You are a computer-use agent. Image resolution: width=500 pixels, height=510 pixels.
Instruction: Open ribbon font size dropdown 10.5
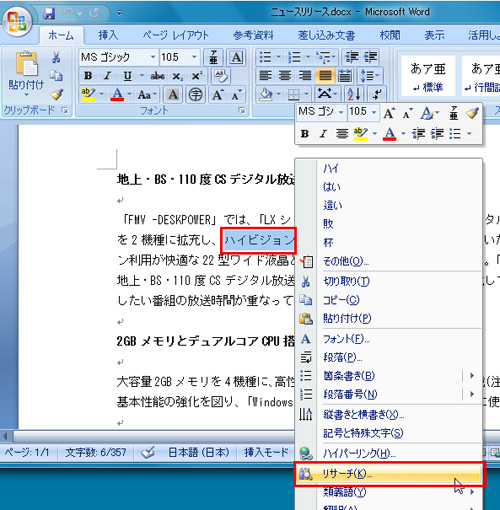point(194,57)
